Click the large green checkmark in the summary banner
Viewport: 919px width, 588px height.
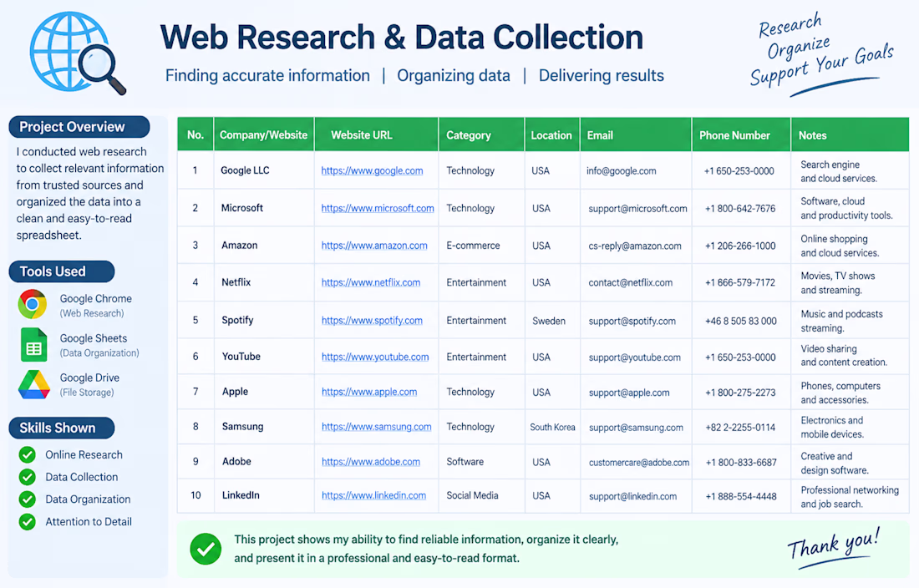click(206, 549)
